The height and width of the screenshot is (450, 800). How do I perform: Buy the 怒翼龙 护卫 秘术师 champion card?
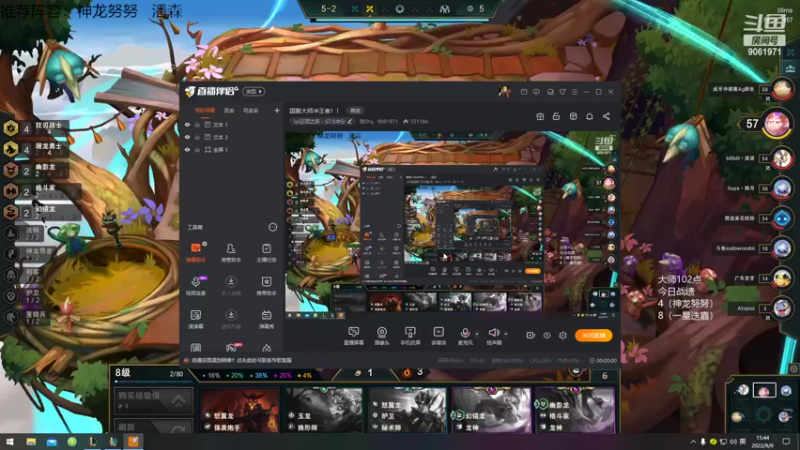click(407, 410)
